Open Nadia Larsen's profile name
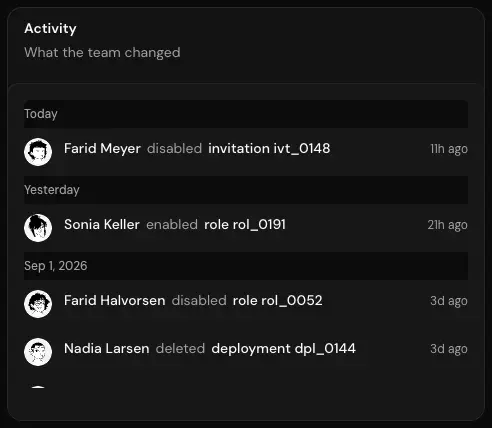 pos(107,349)
